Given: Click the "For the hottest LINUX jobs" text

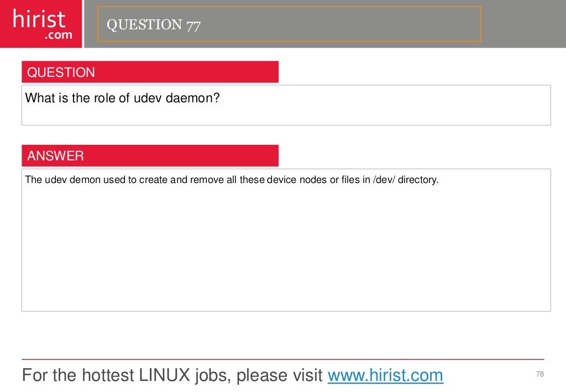Looking at the screenshot, I should tap(106, 375).
